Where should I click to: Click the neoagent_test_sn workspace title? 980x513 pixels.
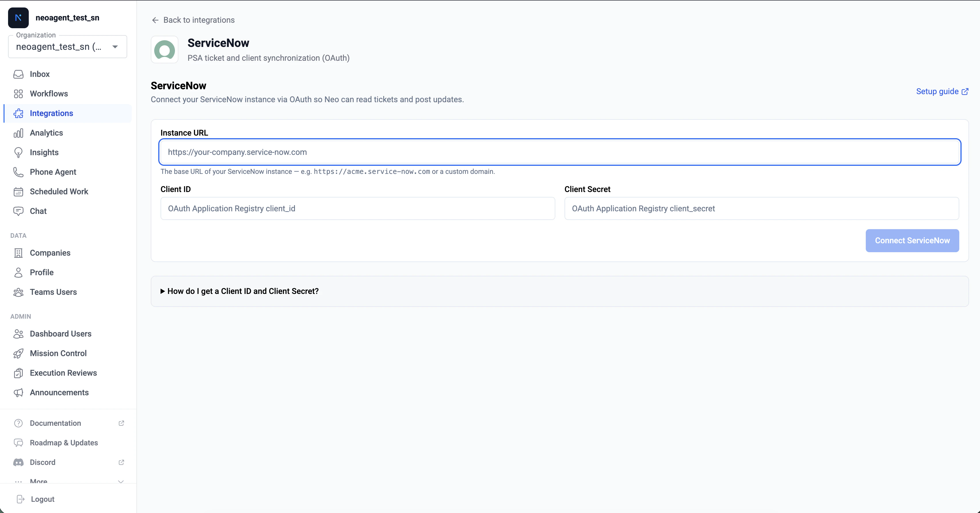tap(67, 18)
